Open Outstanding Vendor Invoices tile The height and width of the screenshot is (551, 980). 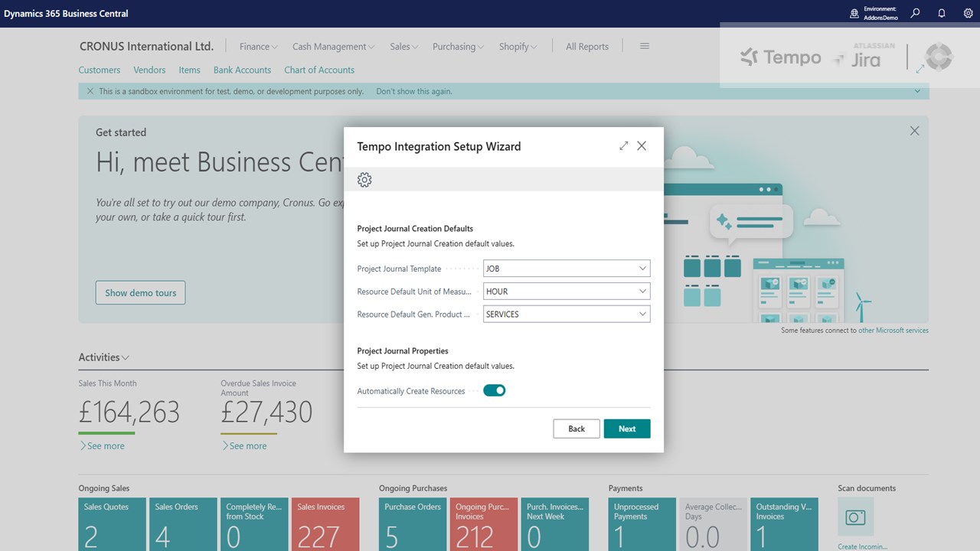(x=785, y=524)
